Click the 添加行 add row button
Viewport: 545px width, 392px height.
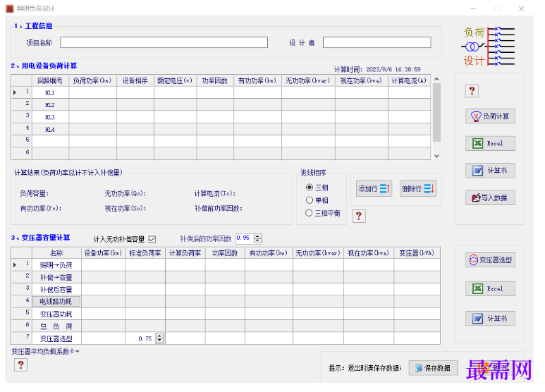[374, 189]
